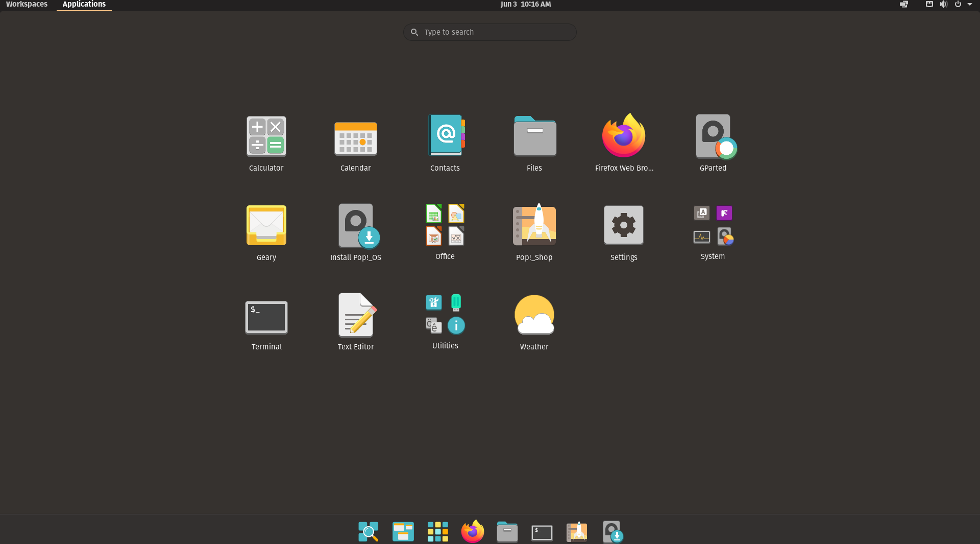Expand the system menu dropdown arrow
This screenshot has height=544, width=980.
tap(970, 4)
